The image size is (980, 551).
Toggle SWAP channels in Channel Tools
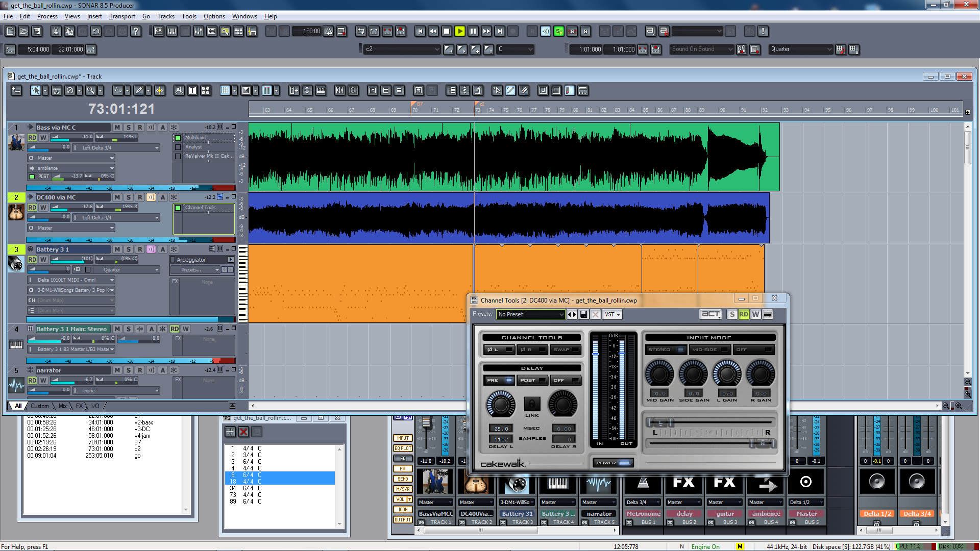[x=566, y=349]
